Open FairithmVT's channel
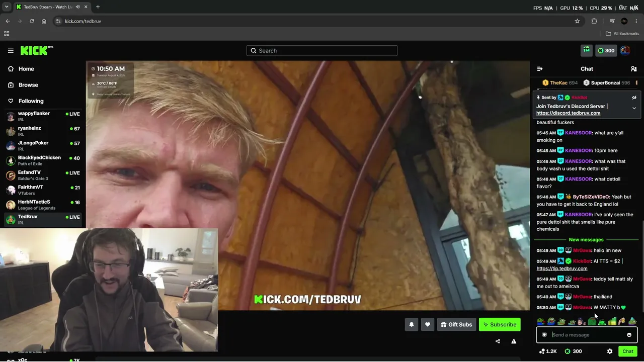The width and height of the screenshot is (644, 362). point(43,190)
